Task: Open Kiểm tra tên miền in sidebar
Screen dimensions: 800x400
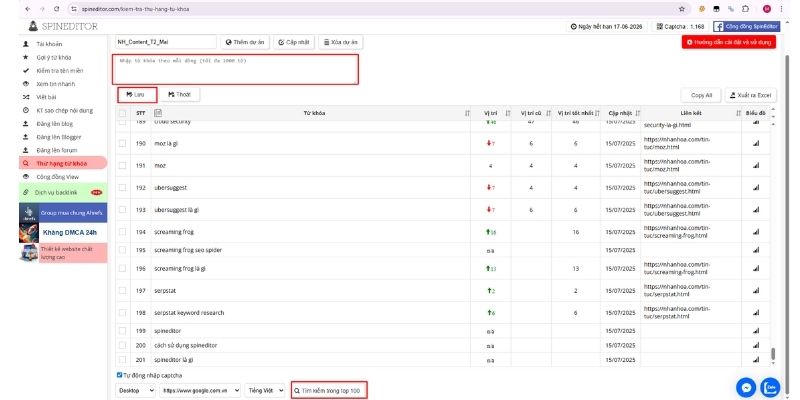Action: pyautogui.click(x=60, y=71)
